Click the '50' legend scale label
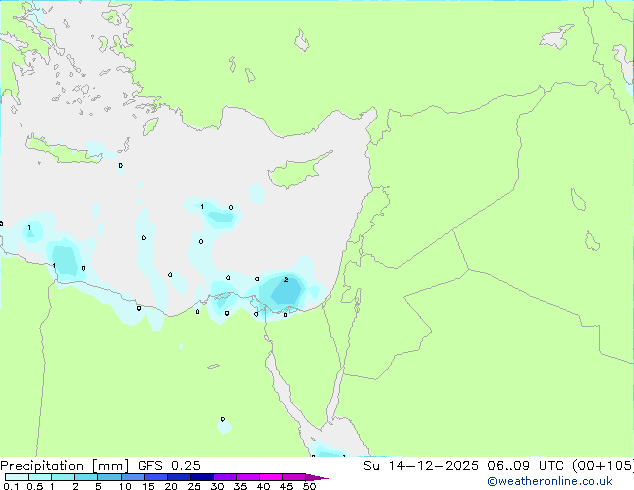This screenshot has height=490, width=634. point(309,486)
